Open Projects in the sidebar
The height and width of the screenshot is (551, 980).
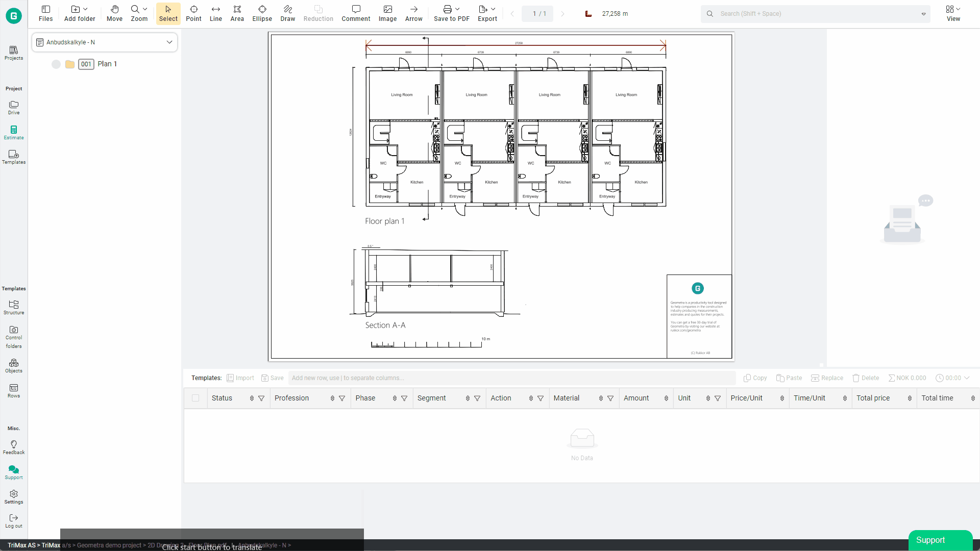click(x=14, y=53)
